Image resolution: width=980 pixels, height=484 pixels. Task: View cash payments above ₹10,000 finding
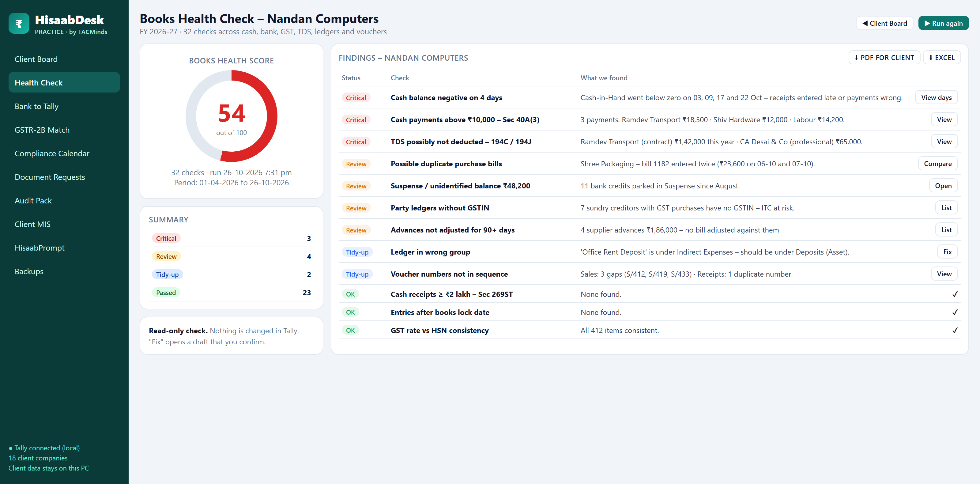click(x=944, y=119)
